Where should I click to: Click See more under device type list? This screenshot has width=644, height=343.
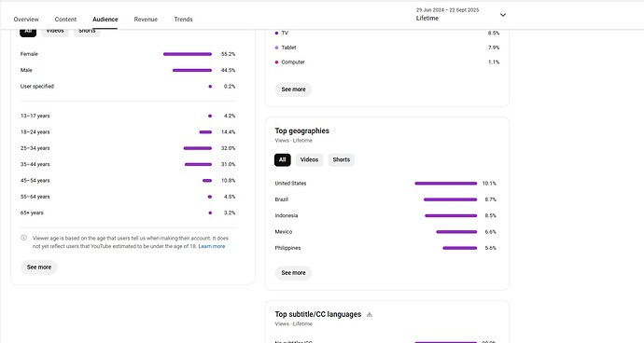(293, 89)
